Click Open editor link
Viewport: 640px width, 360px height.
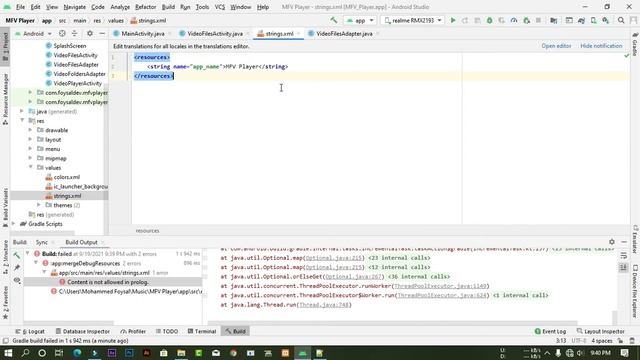pos(556,46)
